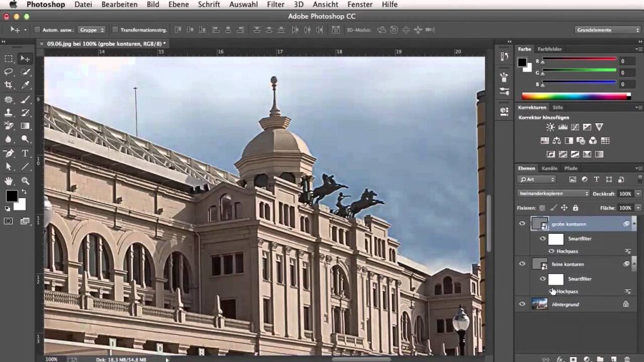
Task: Choose the Pen tool
Action: pos(9,153)
